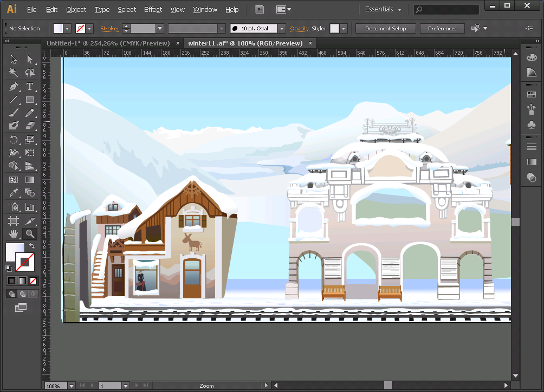
Task: Select the Type tool
Action: coord(30,87)
